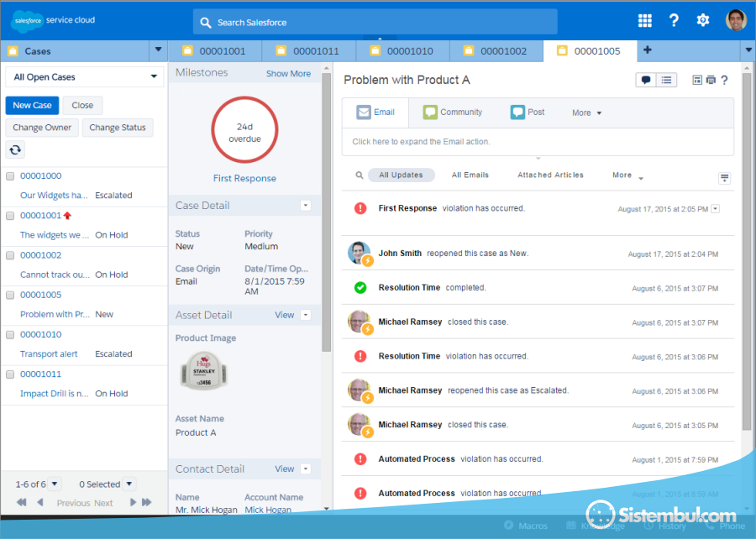Screen dimensions: 756x539
Task: Click View link in Asset Detail
Action: coord(285,315)
